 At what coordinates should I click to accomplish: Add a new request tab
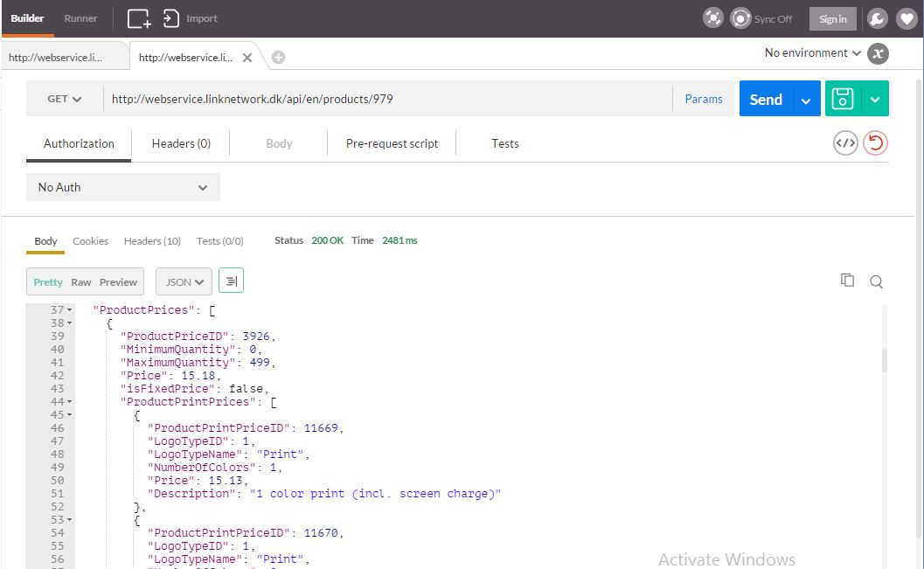[x=278, y=57]
